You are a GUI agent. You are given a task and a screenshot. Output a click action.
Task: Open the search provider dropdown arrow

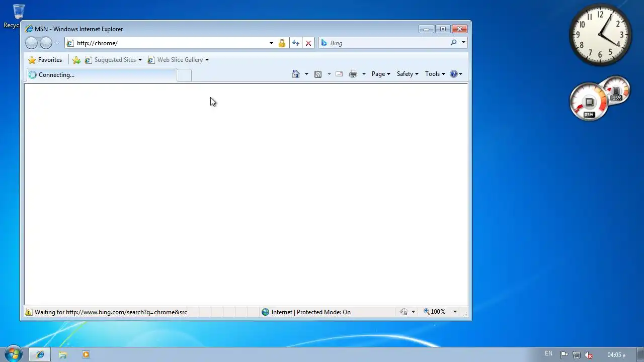[x=463, y=43]
